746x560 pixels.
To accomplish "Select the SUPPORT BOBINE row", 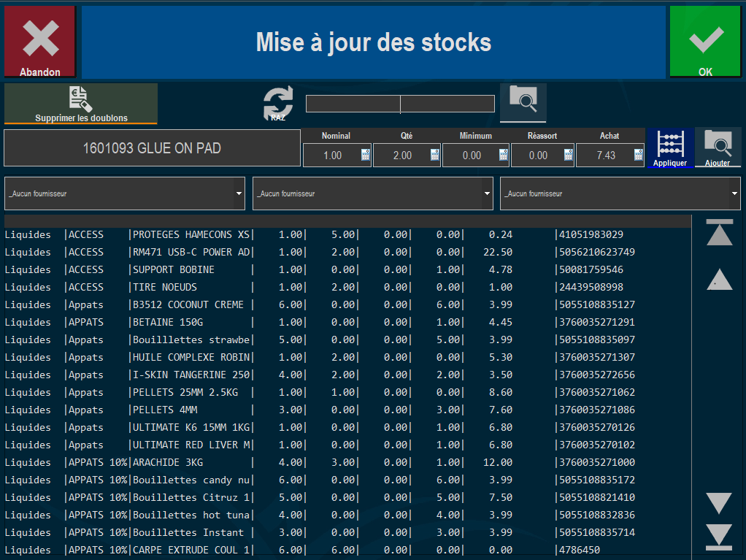I will 347,269.
